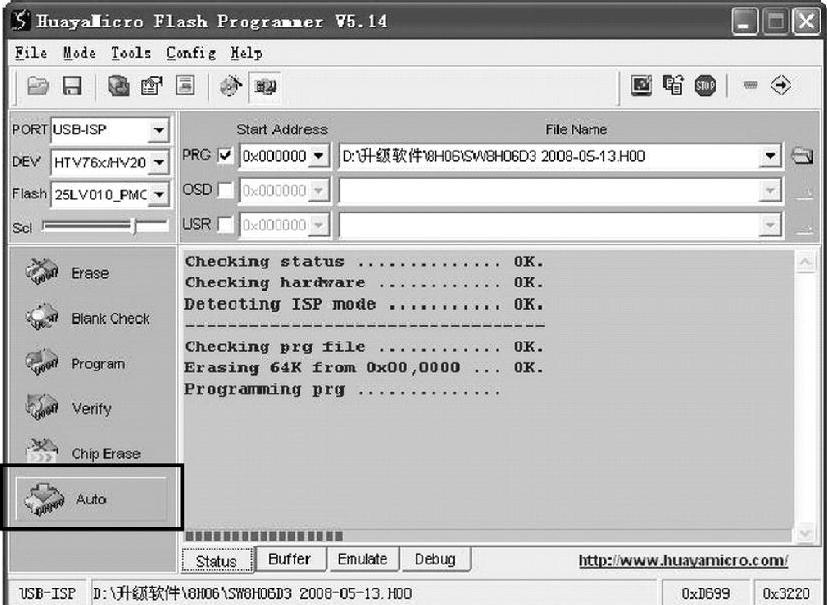Expand the PRG File Name dropdown arrow
This screenshot has width=827, height=605.
pos(770,156)
